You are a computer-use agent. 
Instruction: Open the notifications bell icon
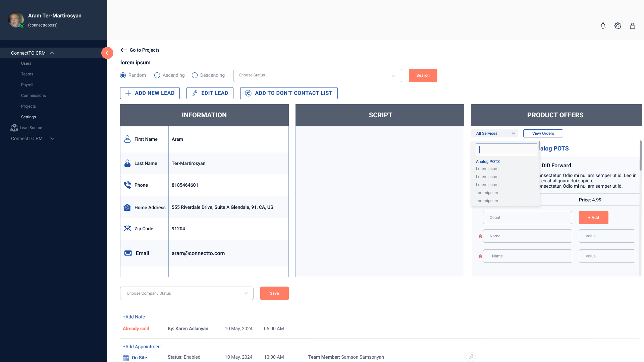coord(603,26)
